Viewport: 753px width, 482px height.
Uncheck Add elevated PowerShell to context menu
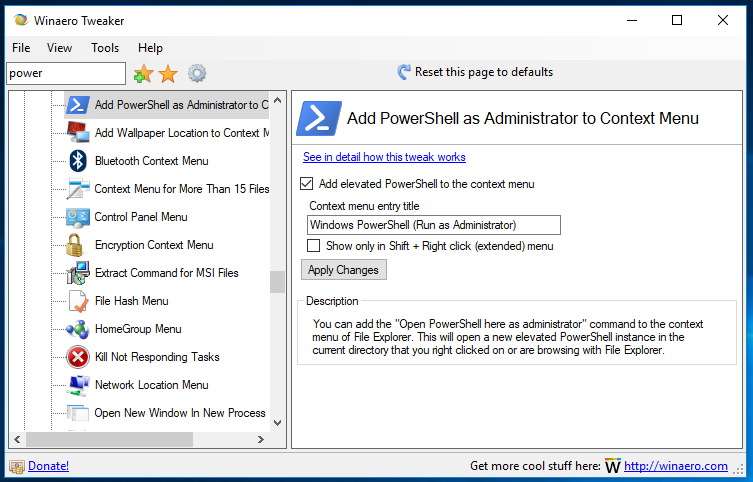pos(308,184)
